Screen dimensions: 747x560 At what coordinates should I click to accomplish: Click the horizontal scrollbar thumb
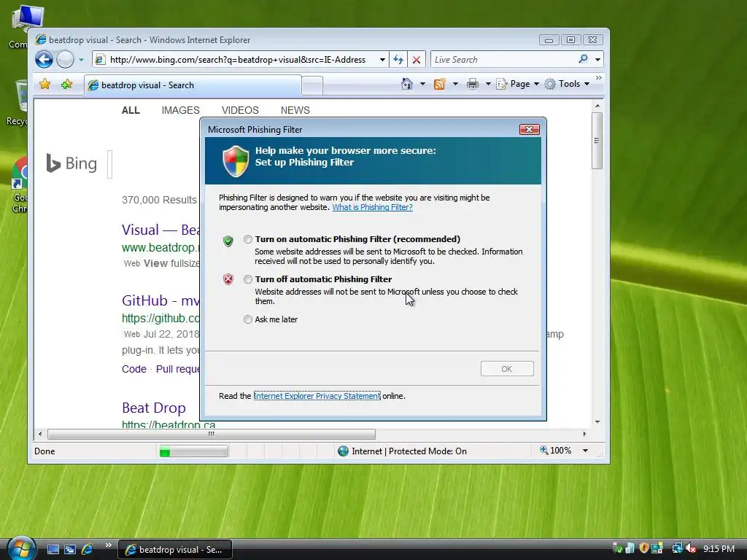(x=212, y=435)
